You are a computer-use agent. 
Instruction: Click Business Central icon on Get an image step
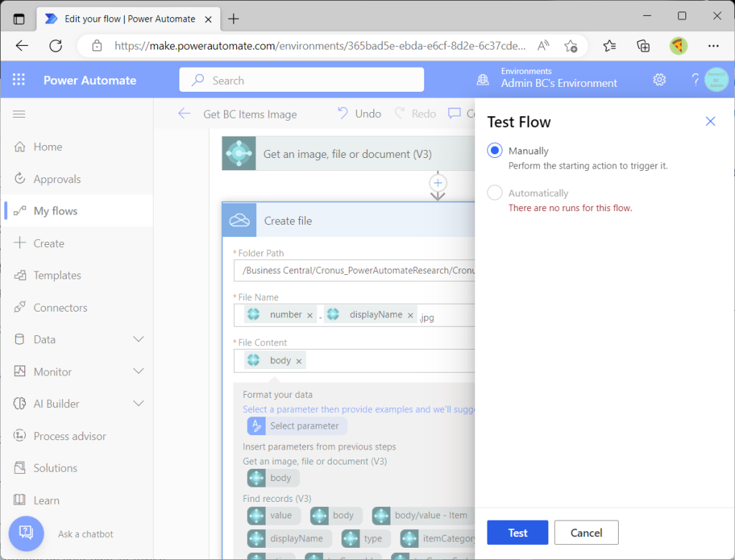click(x=239, y=154)
